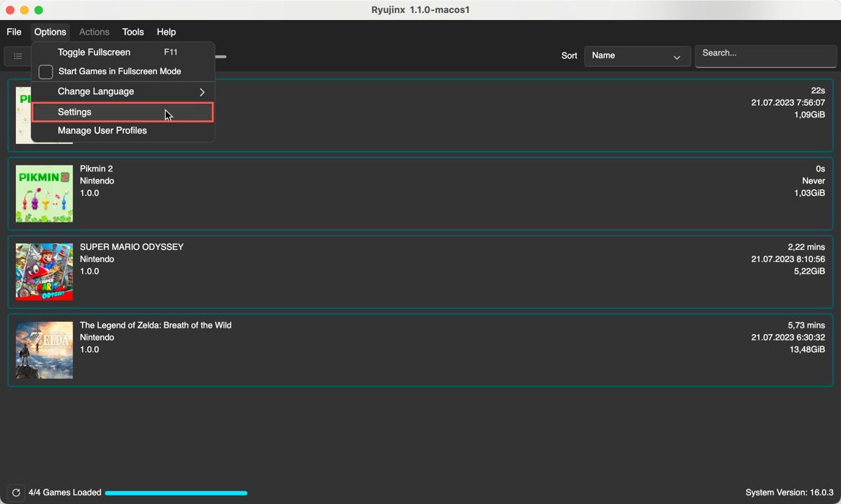Click the Pikmin 2 title text
841x504 pixels.
97,168
